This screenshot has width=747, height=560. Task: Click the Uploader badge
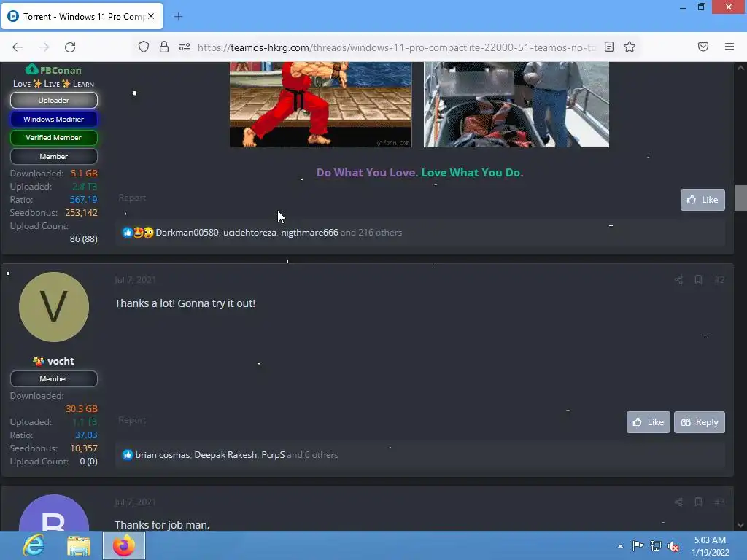(x=54, y=101)
